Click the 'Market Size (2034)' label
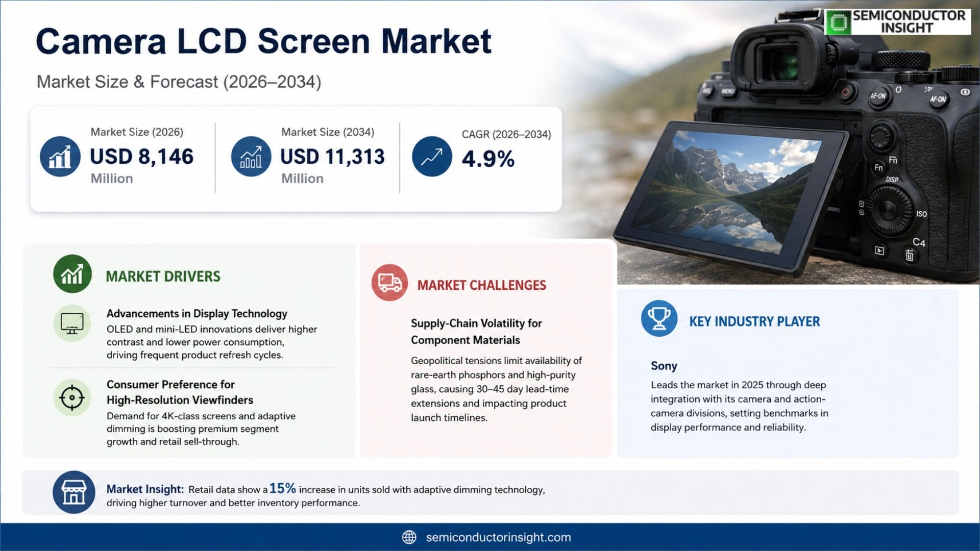This screenshot has height=551, width=980. pyautogui.click(x=328, y=132)
